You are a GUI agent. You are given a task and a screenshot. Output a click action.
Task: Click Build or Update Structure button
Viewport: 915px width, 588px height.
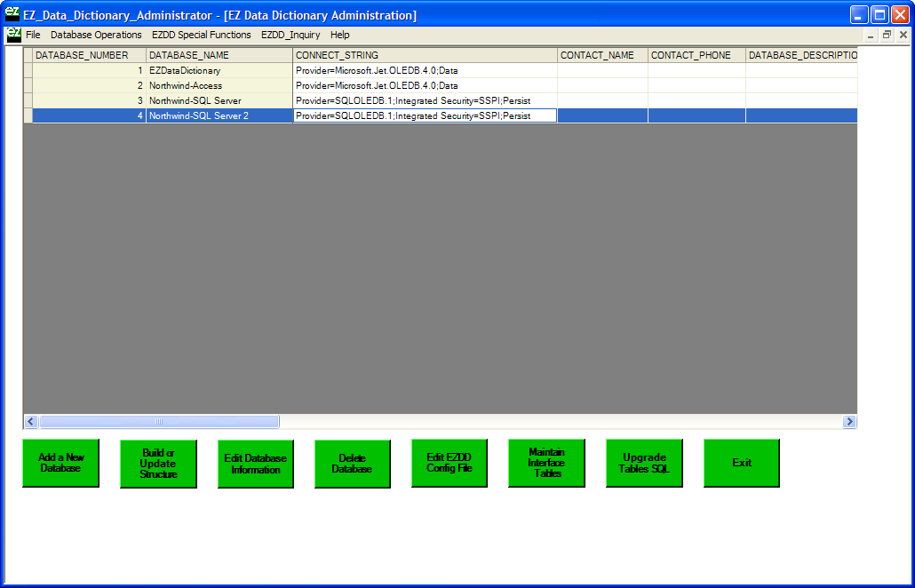(x=158, y=464)
